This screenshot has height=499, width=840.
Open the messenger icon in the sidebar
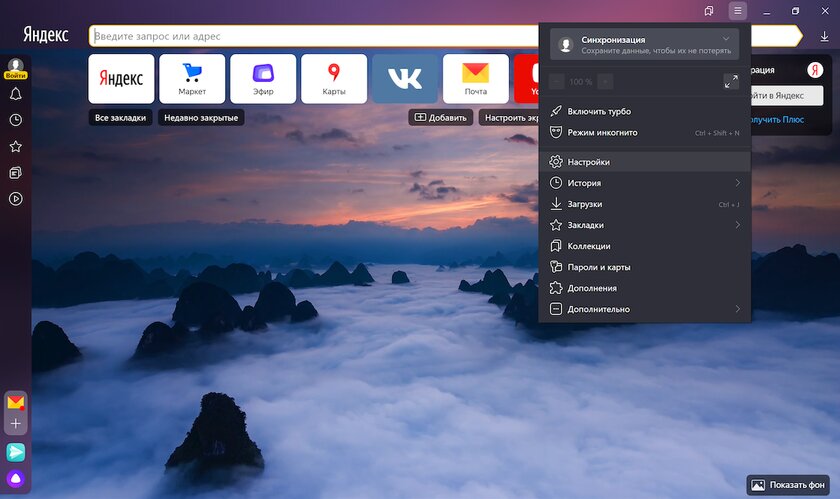[16, 452]
